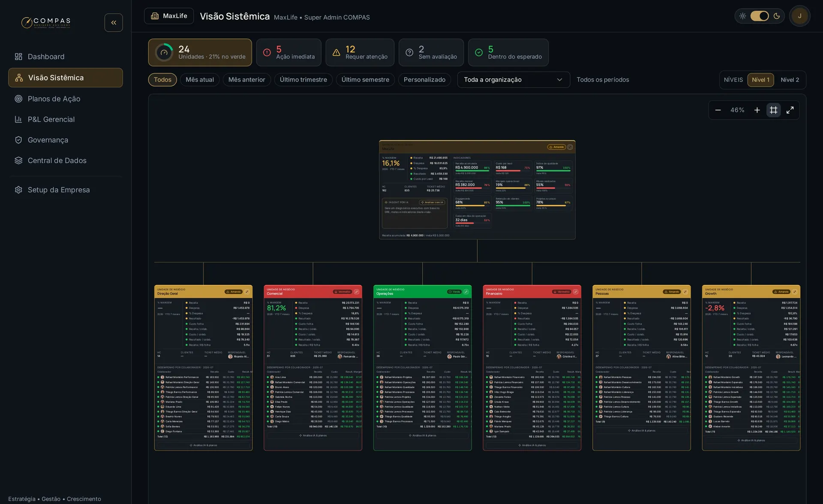Screen dimensions: 823x504
Task: Collapse the Financeiro unit card
Action: click(x=576, y=292)
